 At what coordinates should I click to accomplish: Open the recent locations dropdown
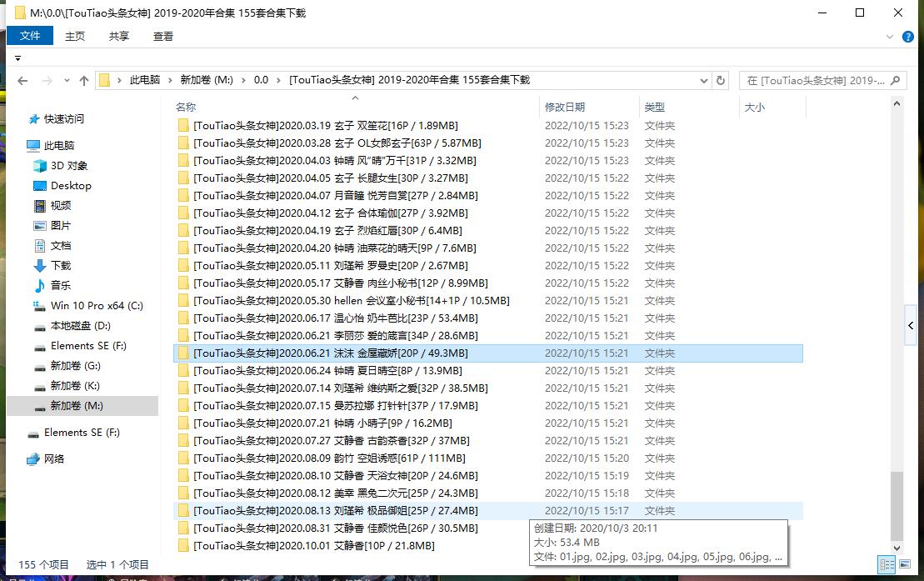[67, 81]
